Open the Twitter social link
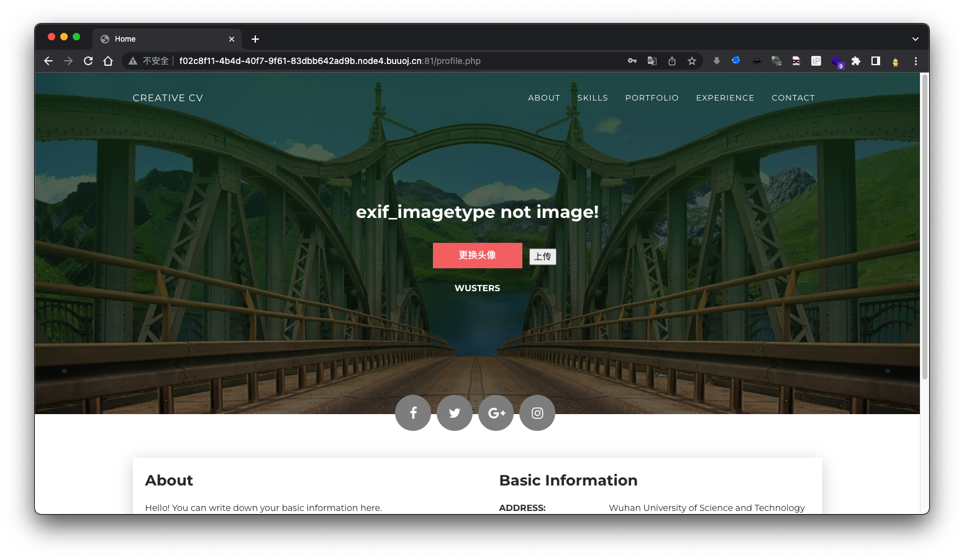Screen dimensions: 964x560 pyautogui.click(x=455, y=413)
